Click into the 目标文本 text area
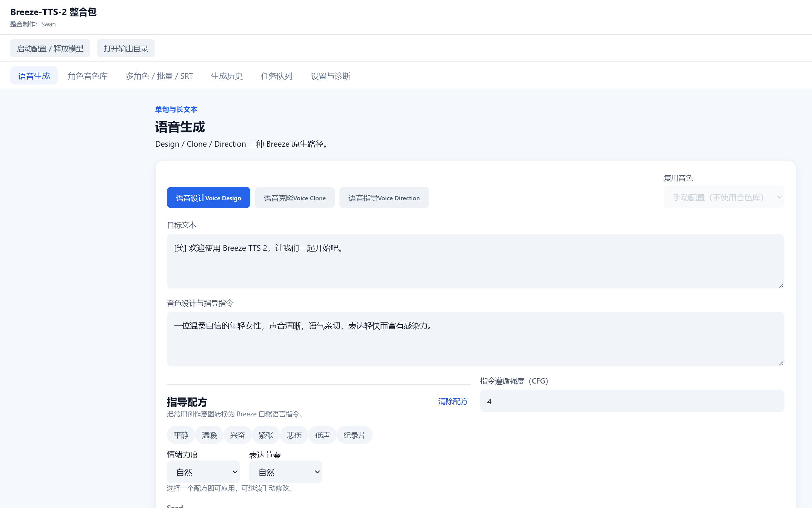This screenshot has height=508, width=812. coord(476,261)
